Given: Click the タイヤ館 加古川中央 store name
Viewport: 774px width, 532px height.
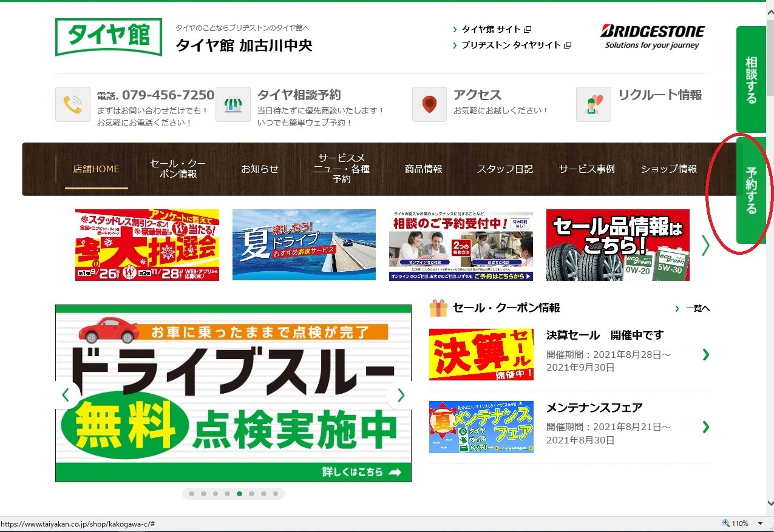Looking at the screenshot, I should click(x=244, y=45).
